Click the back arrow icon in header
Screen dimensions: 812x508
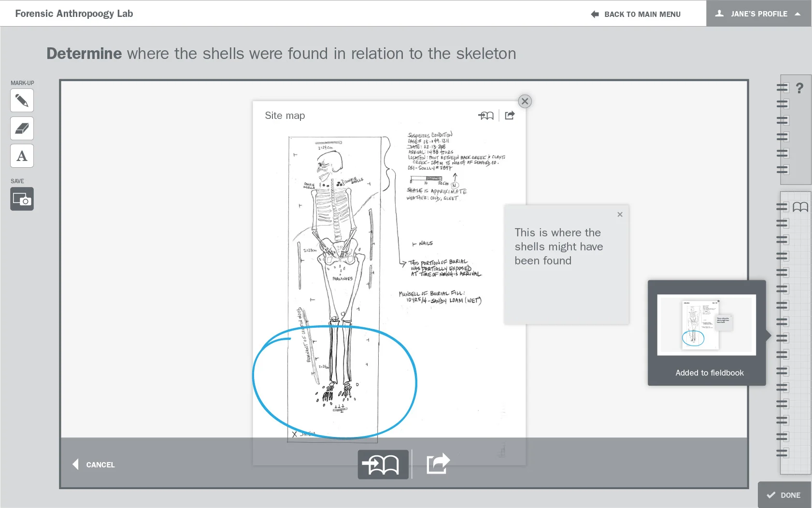(595, 15)
